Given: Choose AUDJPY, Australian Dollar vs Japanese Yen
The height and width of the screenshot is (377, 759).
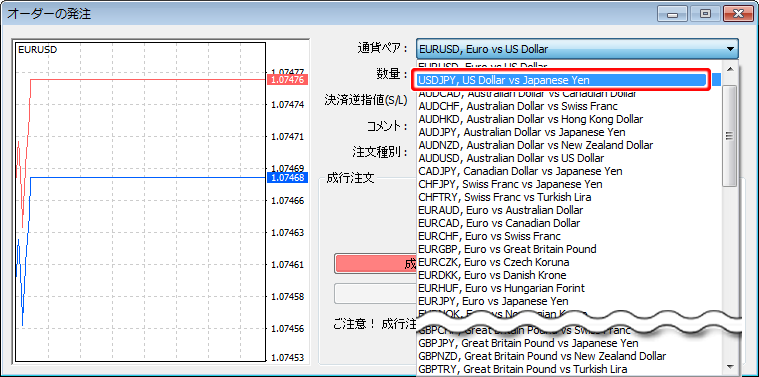Looking at the screenshot, I should coord(569,132).
